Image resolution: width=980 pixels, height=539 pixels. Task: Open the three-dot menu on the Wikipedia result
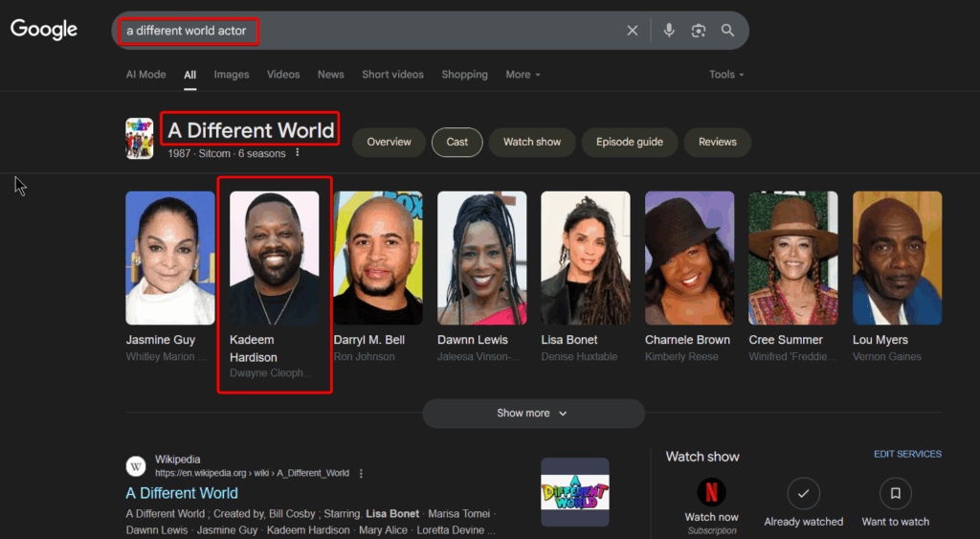point(361,473)
